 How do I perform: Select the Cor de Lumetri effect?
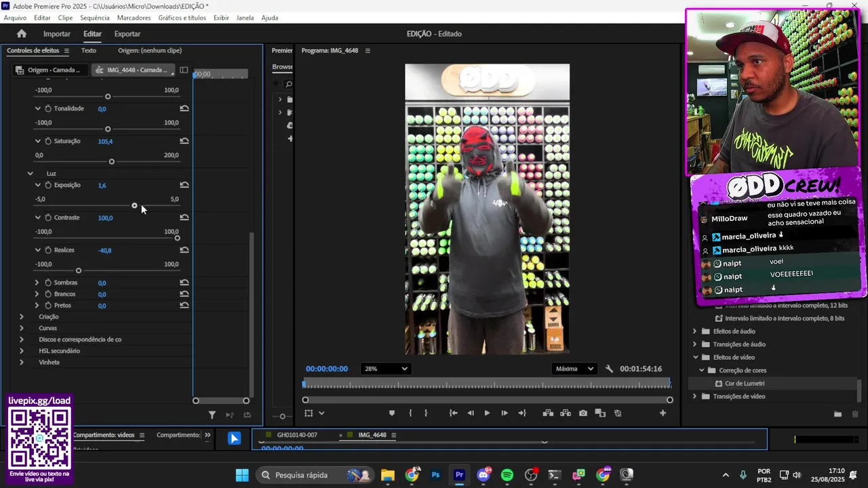coord(745,384)
